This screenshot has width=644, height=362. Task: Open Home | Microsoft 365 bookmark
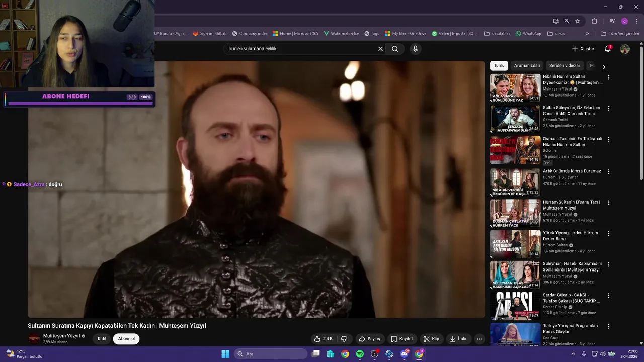click(295, 34)
